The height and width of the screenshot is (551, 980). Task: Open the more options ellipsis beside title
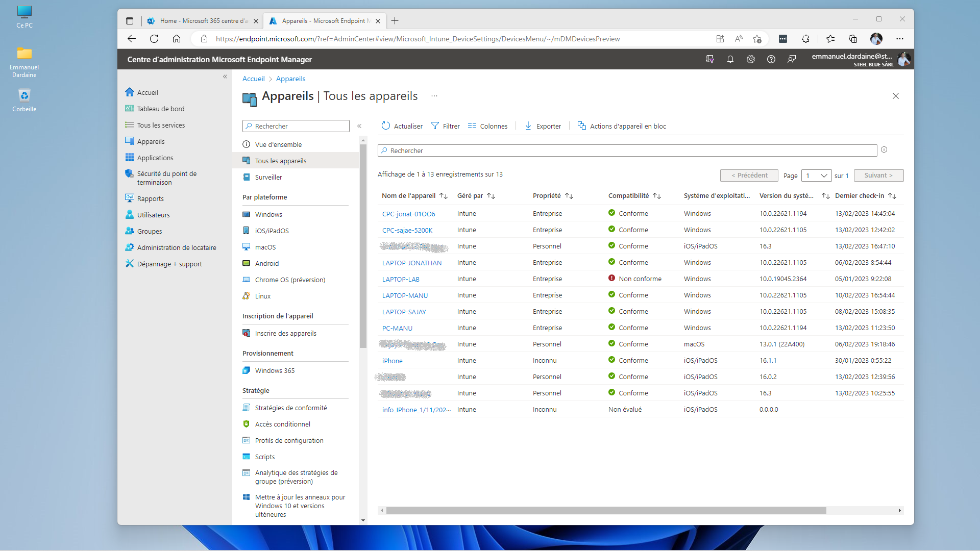click(x=434, y=96)
